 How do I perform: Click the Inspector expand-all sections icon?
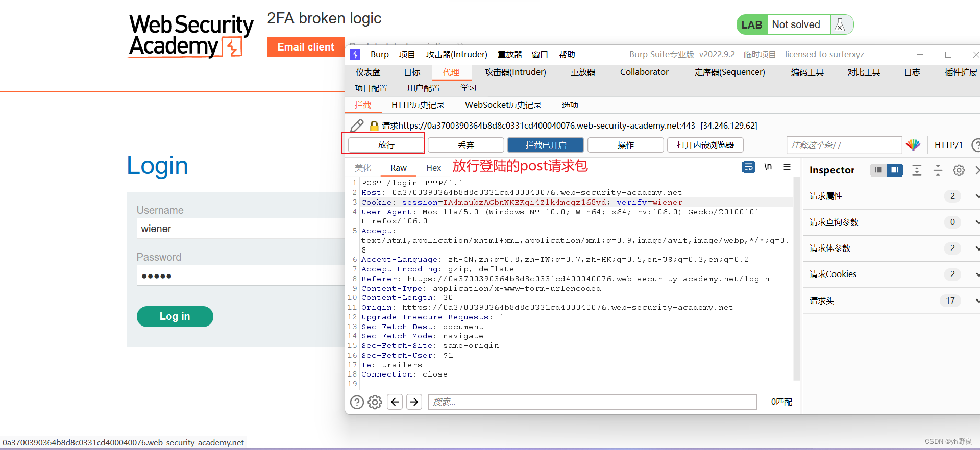click(917, 170)
